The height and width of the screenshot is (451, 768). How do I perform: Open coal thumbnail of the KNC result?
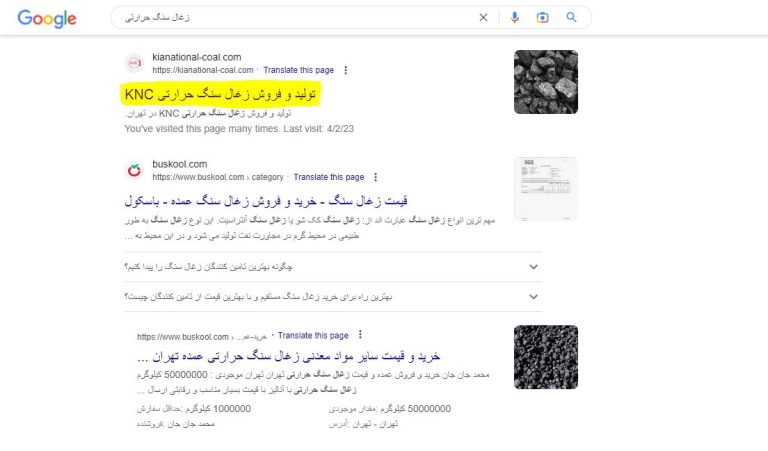(546, 82)
